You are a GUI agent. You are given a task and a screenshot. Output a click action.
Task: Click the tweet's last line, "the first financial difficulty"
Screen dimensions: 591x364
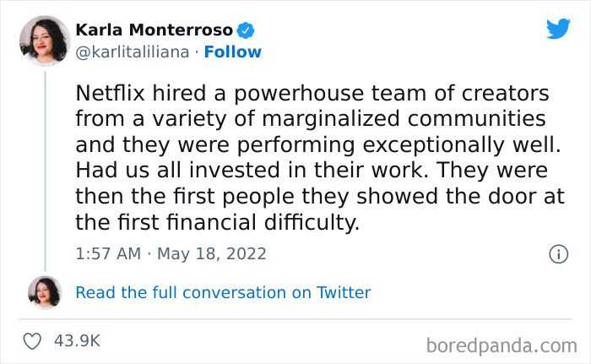(218, 224)
